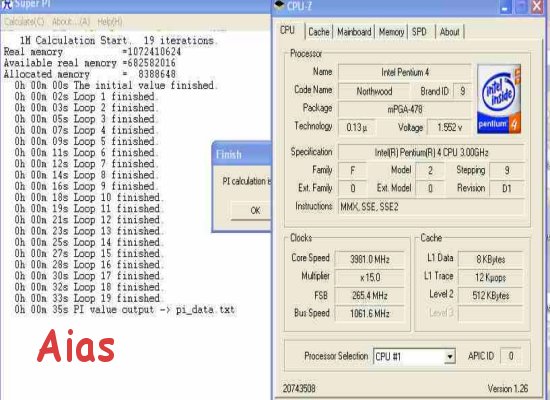
Task: Click the Instructions field MMX, SSE, SSE2
Action: coord(431,207)
